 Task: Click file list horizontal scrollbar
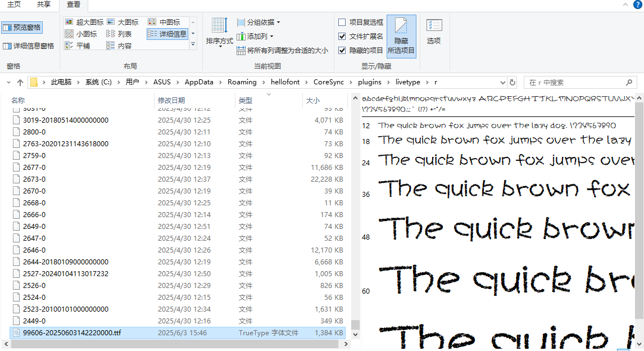(175, 344)
